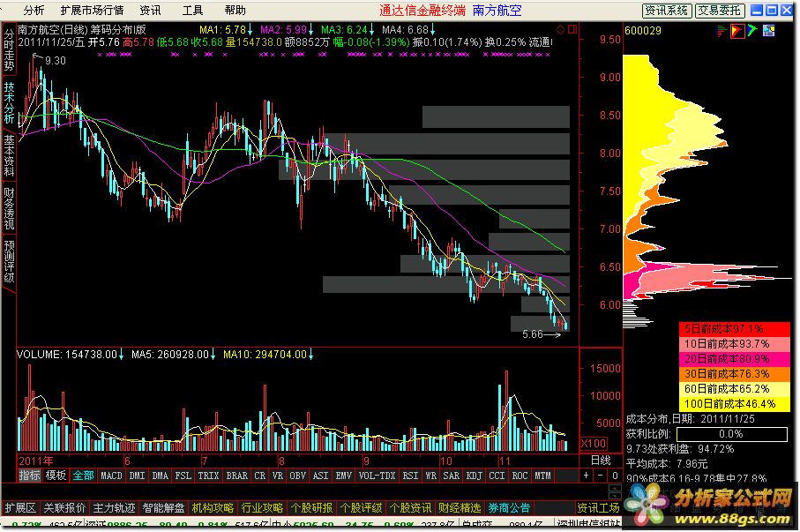This screenshot has width=800, height=532.
Task: Open the 帮助 menu
Action: point(235,11)
